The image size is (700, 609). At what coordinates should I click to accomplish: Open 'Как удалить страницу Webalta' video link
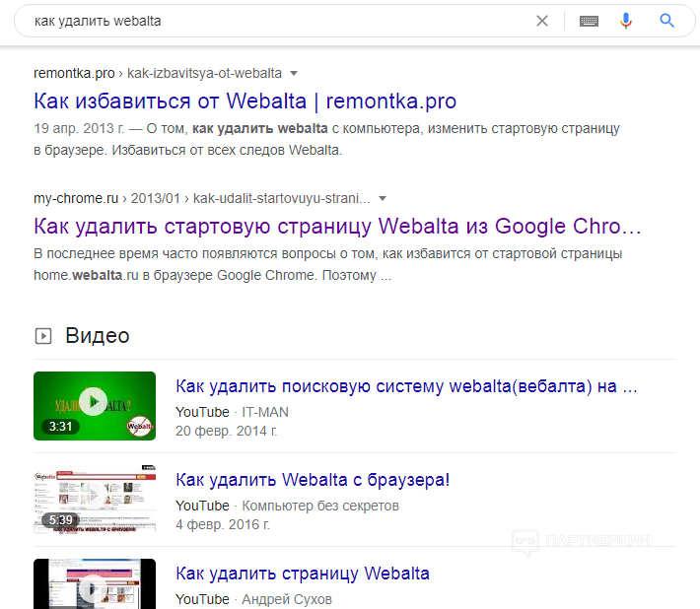303,574
